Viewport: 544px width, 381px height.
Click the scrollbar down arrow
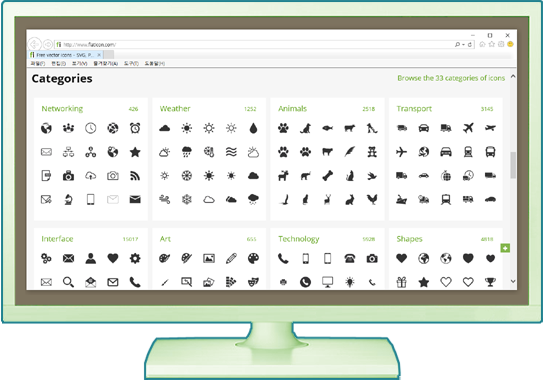pos(513,281)
